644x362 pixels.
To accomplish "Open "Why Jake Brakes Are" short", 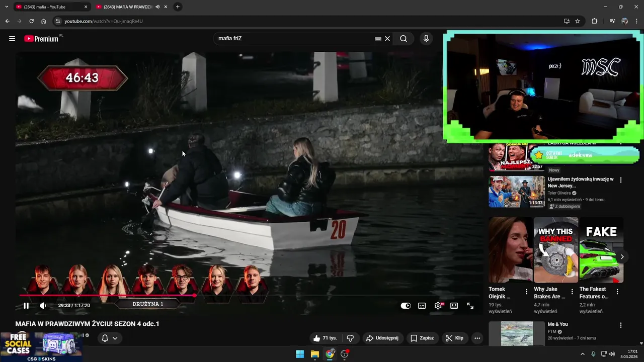I will (x=556, y=250).
